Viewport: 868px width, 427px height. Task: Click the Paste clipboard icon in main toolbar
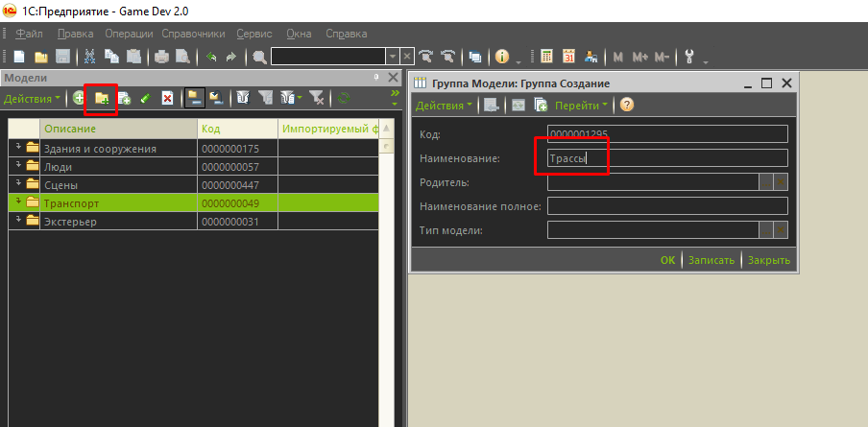point(134,57)
